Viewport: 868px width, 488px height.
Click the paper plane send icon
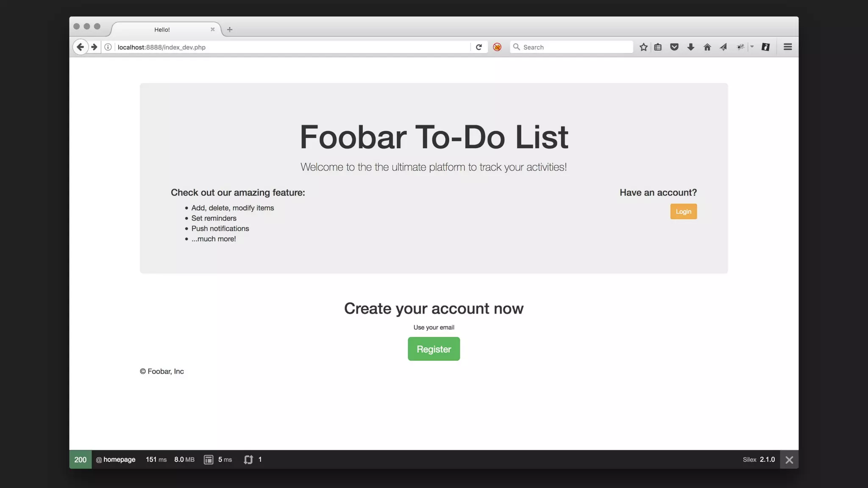(723, 47)
